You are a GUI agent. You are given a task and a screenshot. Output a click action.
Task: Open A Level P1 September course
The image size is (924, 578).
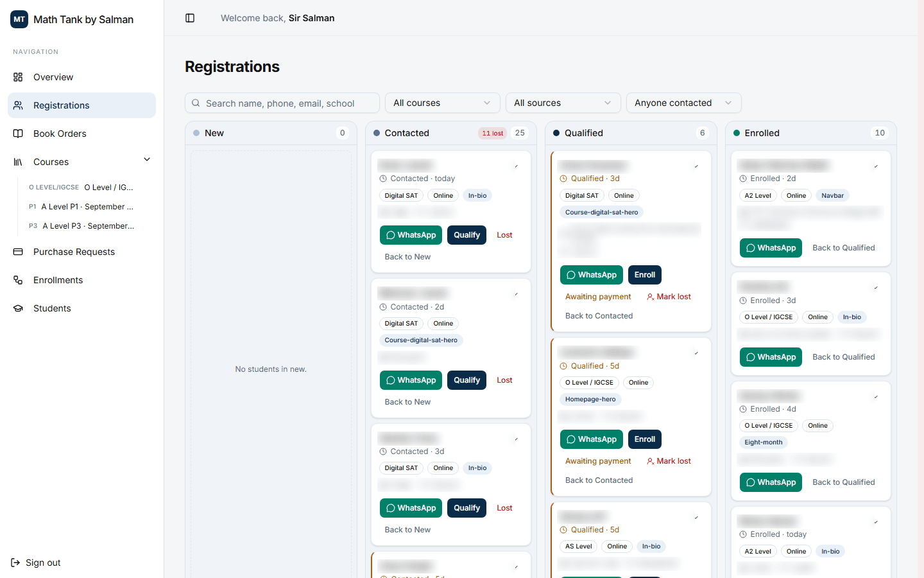tap(81, 207)
